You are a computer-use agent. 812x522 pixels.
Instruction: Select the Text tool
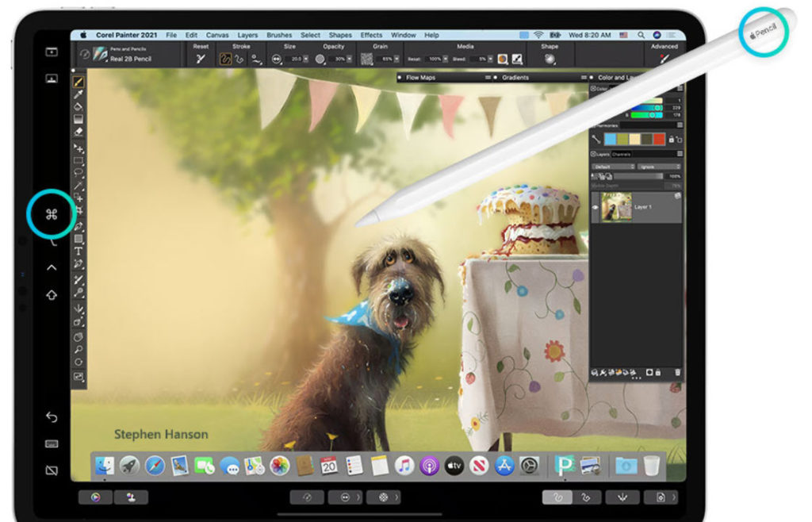coord(79,251)
